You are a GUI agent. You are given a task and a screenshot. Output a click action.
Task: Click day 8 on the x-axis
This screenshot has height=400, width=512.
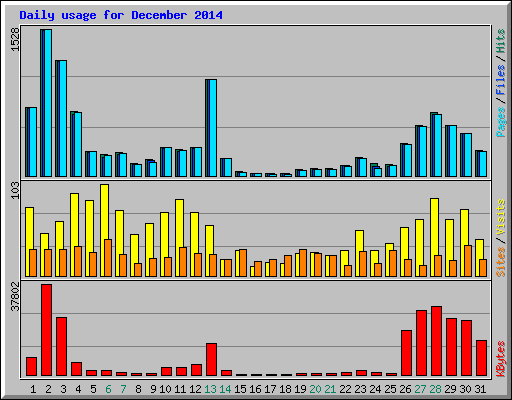click(x=138, y=389)
